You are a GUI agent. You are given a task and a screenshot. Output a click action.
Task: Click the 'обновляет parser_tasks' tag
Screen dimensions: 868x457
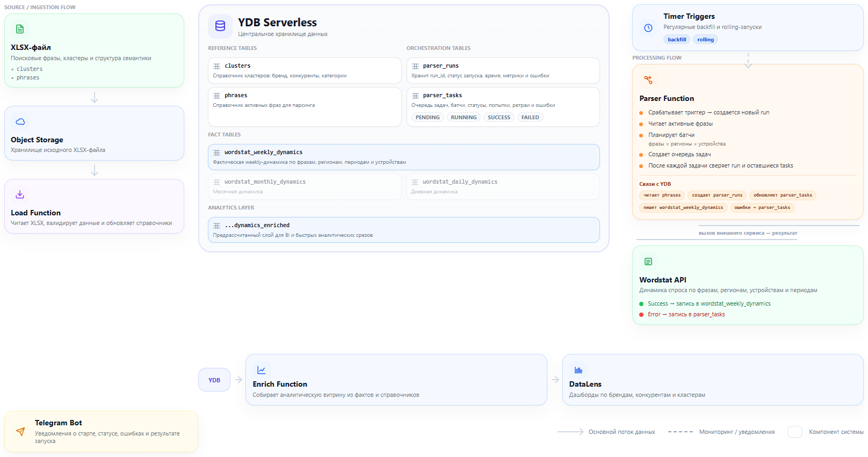(783, 195)
